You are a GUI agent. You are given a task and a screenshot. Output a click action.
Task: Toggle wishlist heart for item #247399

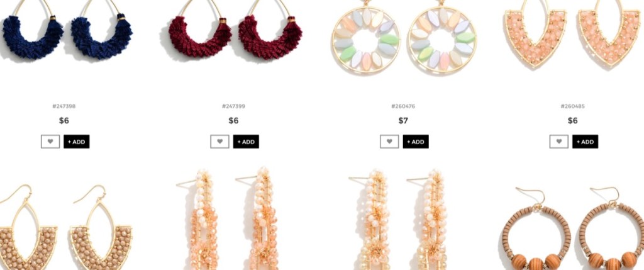(219, 142)
